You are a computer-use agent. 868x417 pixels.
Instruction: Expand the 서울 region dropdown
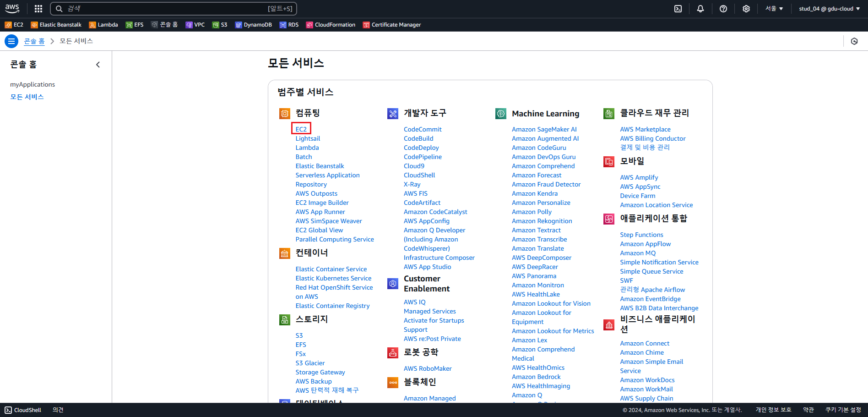coord(774,9)
